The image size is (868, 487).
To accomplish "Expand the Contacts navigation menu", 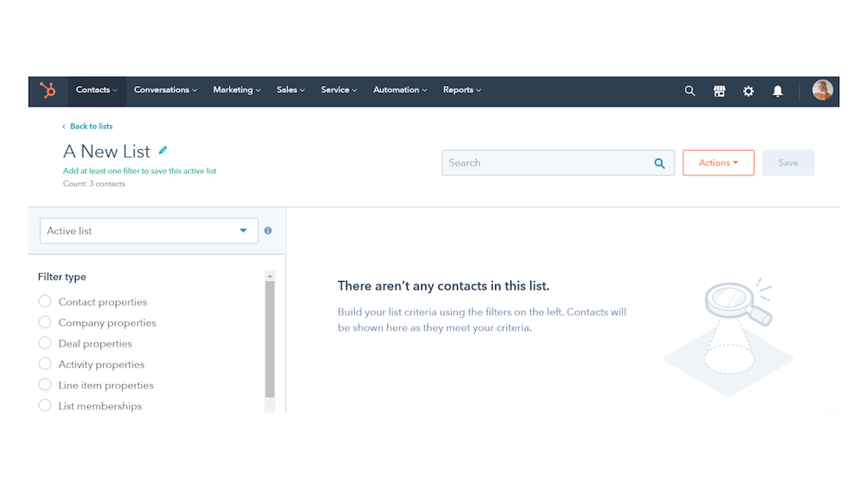I will [96, 90].
